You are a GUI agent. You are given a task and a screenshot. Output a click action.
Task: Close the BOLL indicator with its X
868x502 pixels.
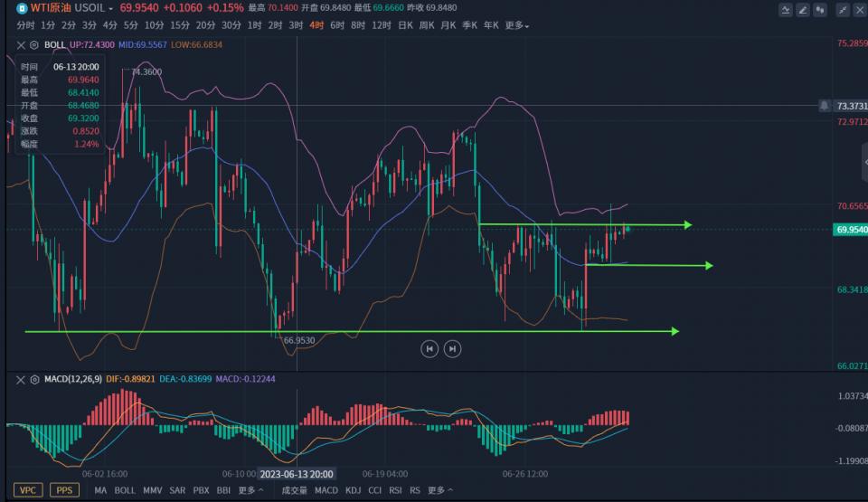[x=21, y=45]
